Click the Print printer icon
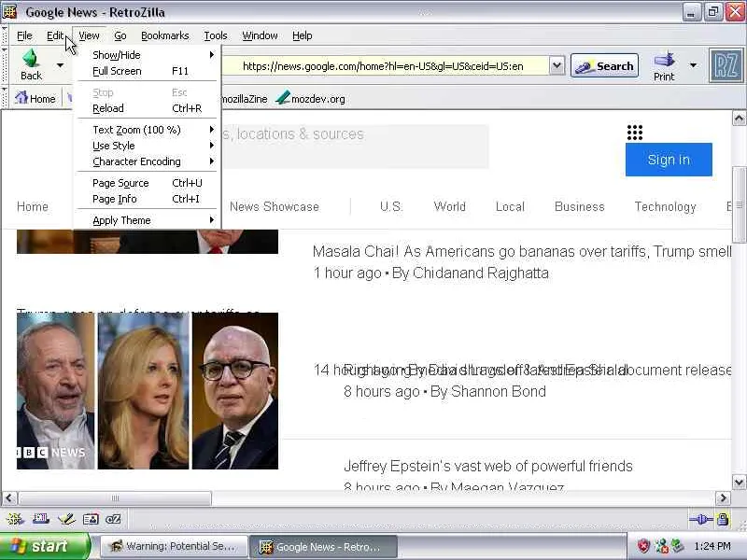Screen dimensions: 747x560 click(x=664, y=60)
